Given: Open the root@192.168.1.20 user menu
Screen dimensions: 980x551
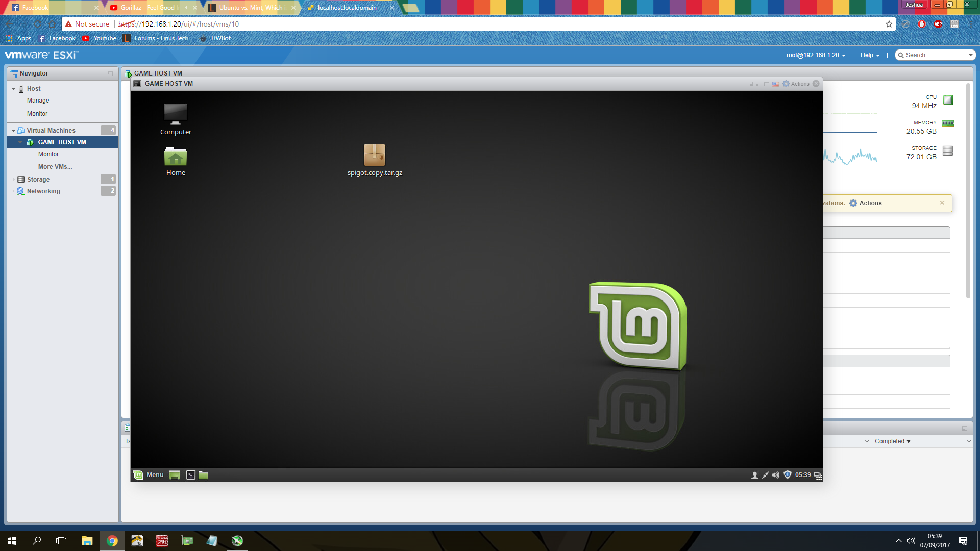Looking at the screenshot, I should click(816, 55).
